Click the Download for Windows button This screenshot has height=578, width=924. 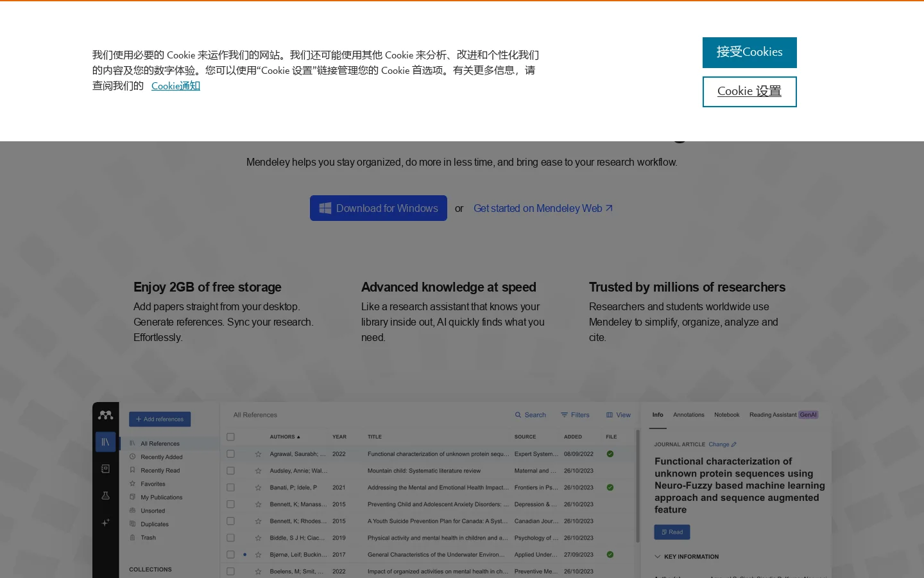pos(379,208)
